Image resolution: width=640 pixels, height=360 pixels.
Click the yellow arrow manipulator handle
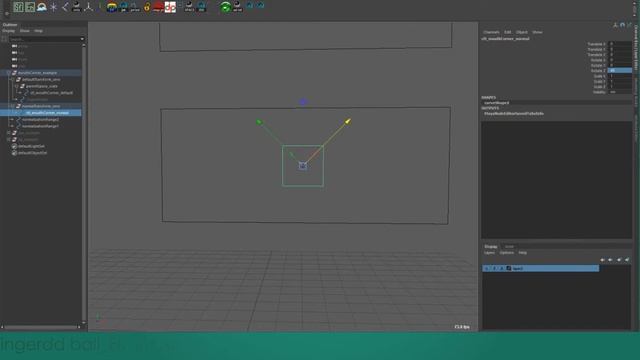(x=348, y=121)
